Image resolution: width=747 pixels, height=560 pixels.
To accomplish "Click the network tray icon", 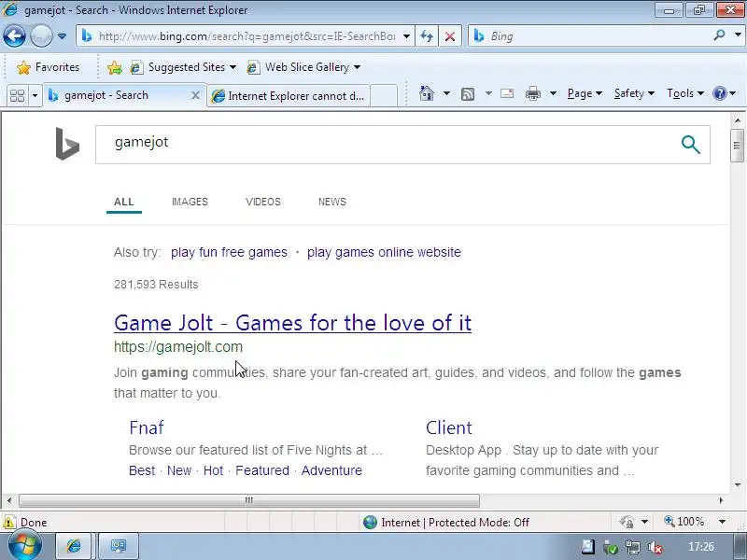I will (633, 547).
